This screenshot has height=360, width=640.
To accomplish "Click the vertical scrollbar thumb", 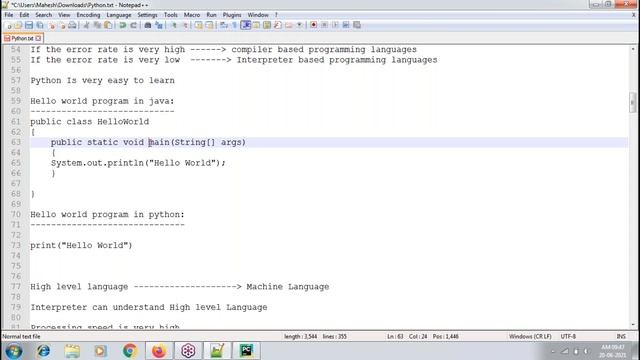I will (633, 102).
